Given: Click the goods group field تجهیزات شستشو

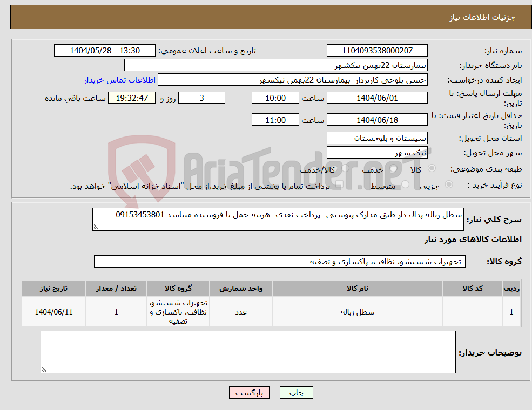Looking at the screenshot, I should click(280, 262).
